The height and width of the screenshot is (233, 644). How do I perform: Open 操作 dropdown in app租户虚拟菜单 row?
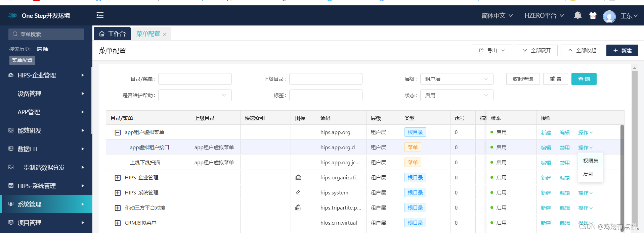(x=585, y=132)
